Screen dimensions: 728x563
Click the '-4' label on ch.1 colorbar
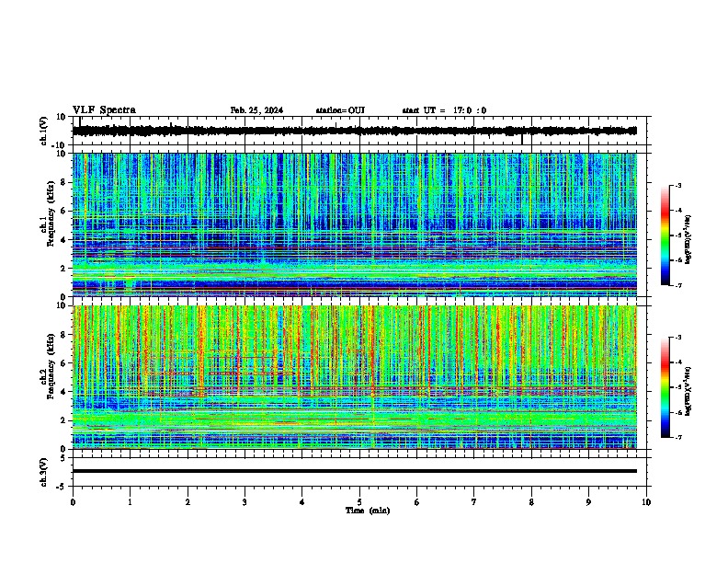pyautogui.click(x=677, y=211)
